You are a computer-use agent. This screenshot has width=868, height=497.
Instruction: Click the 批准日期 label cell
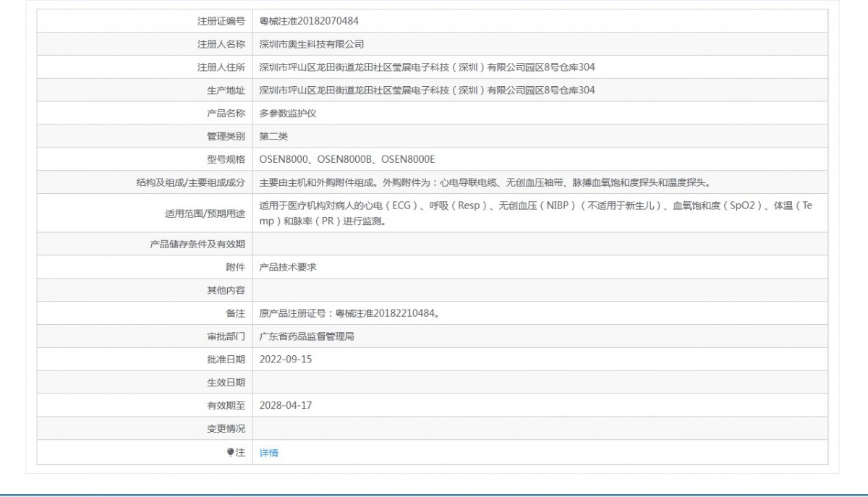click(145, 360)
